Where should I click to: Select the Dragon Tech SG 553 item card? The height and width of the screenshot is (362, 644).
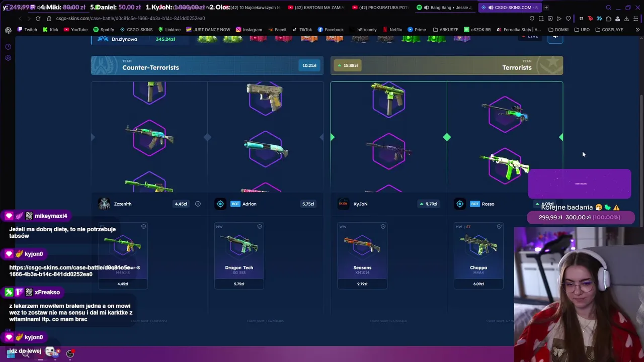(239, 255)
